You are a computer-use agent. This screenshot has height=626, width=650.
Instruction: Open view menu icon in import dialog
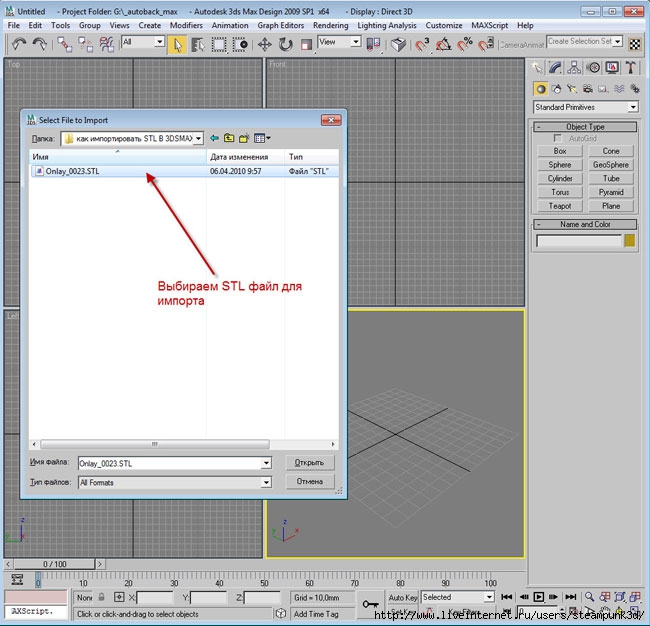(x=262, y=138)
